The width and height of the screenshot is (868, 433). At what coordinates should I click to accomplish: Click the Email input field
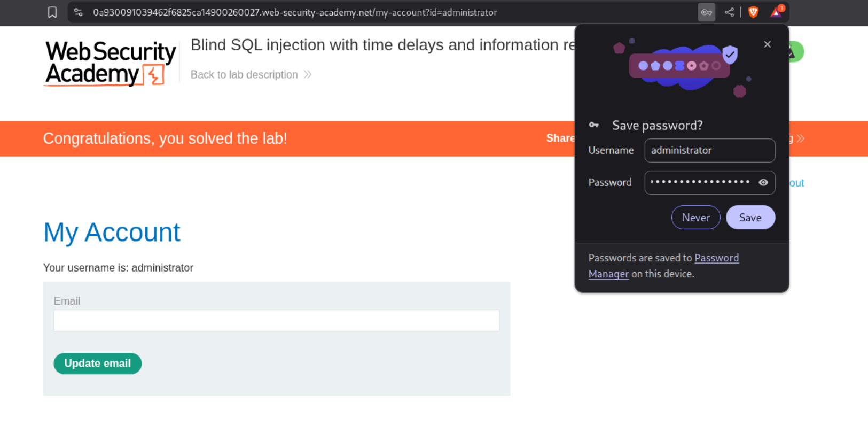pyautogui.click(x=276, y=321)
